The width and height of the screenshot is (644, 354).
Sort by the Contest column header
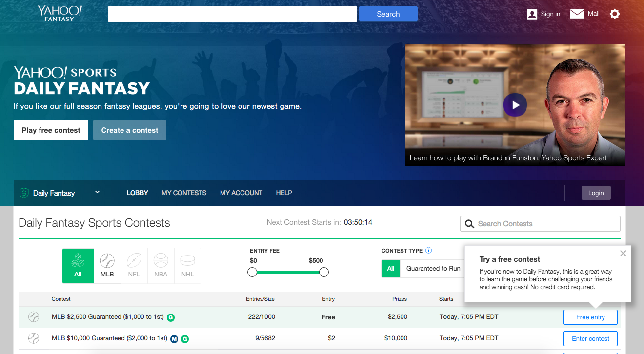coord(61,299)
